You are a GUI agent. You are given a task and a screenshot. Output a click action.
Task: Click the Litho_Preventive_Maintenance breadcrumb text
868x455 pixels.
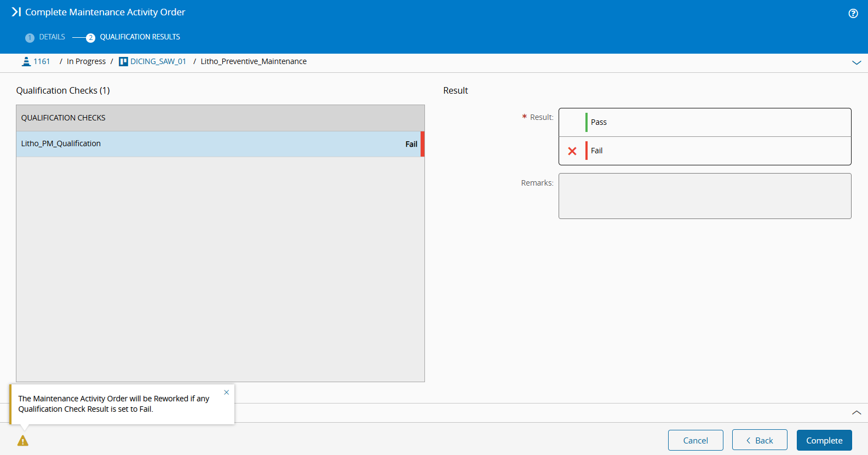(254, 61)
